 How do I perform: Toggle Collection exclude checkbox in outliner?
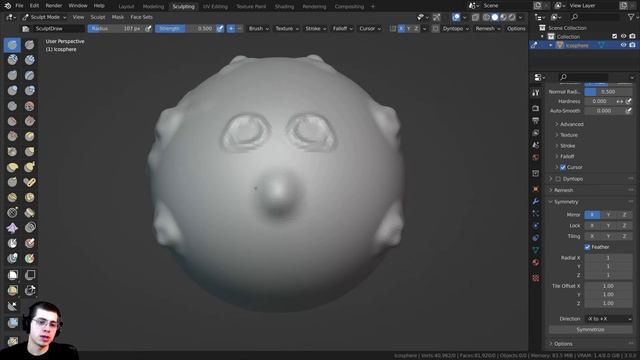615,36
